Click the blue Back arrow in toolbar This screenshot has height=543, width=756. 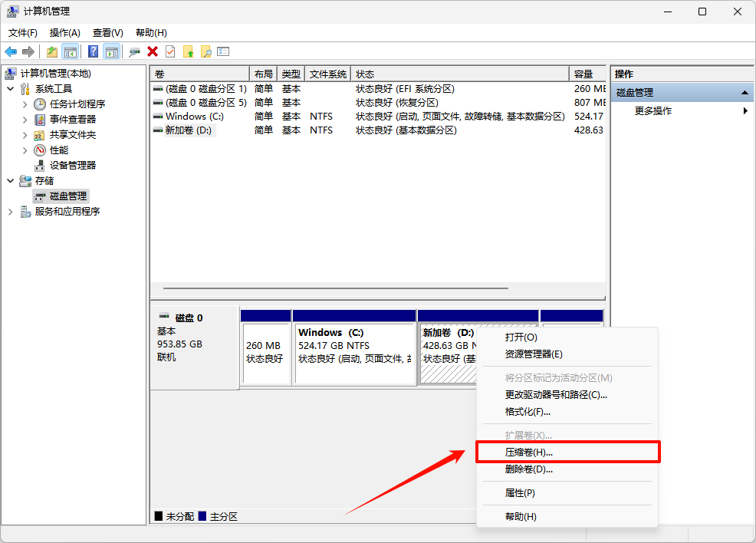[x=11, y=51]
